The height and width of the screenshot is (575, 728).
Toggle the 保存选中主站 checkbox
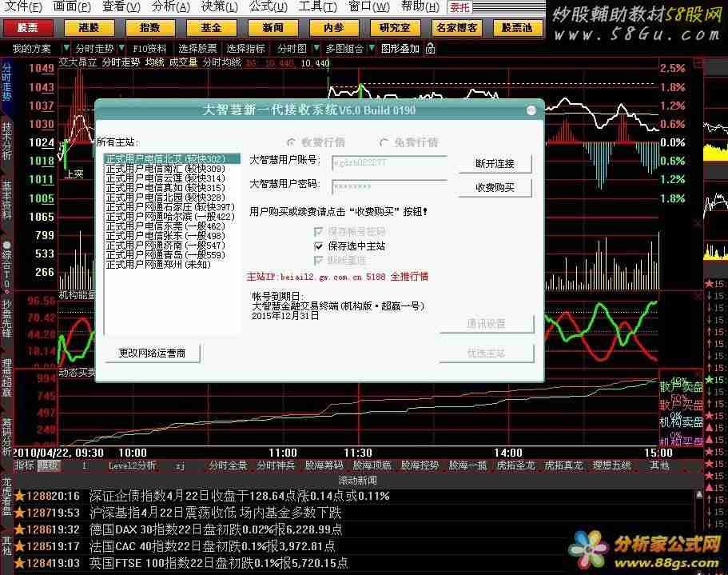click(x=319, y=246)
